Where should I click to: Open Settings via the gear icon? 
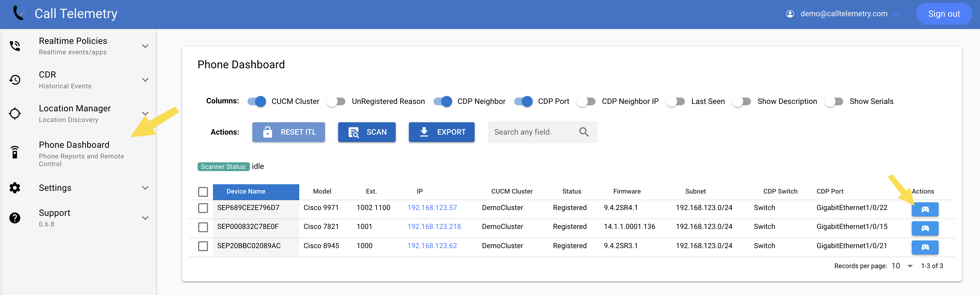tap(15, 187)
